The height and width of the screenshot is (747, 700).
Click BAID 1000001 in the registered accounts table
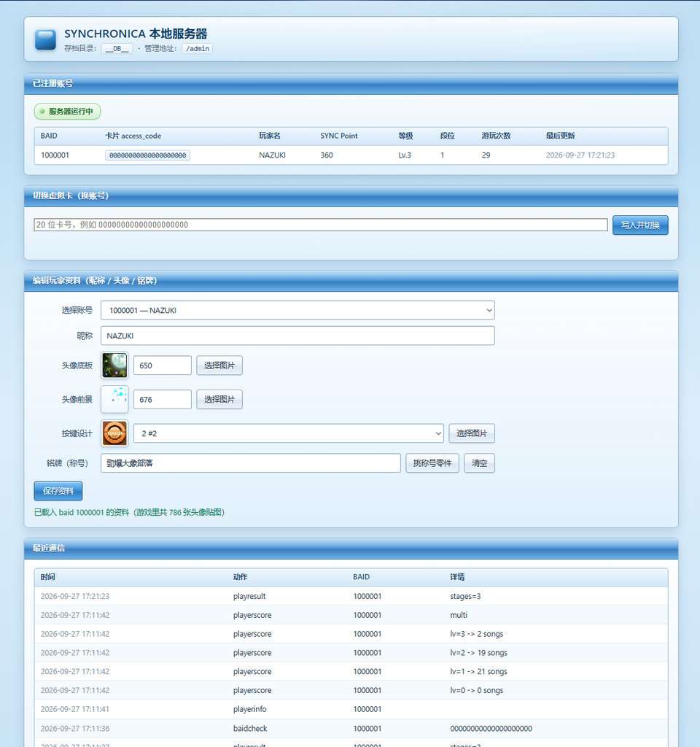tap(55, 155)
